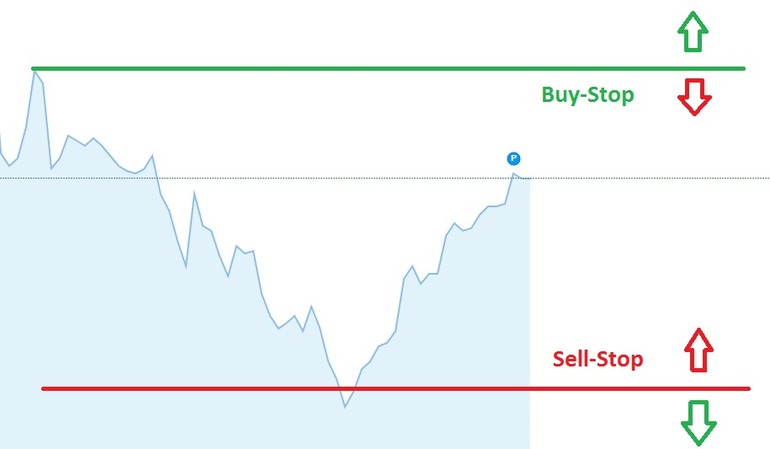Click the right end of dotted price line
The image size is (770, 449).
coord(767,178)
